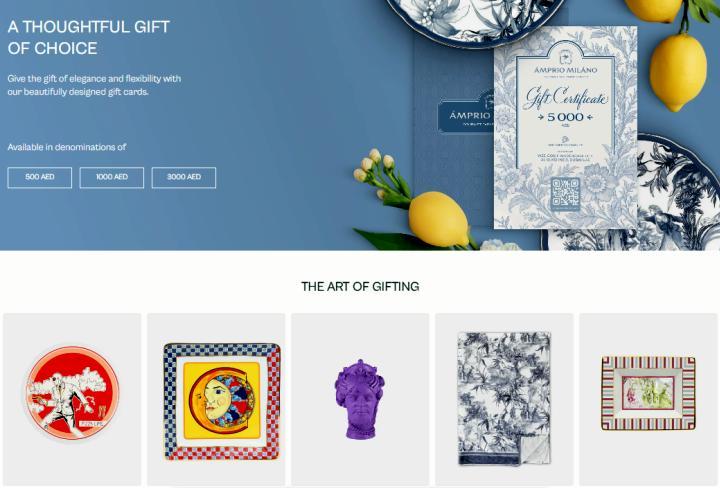Click the hanging lemon near the certificate
The width and height of the screenshot is (720, 488).
click(x=678, y=73)
